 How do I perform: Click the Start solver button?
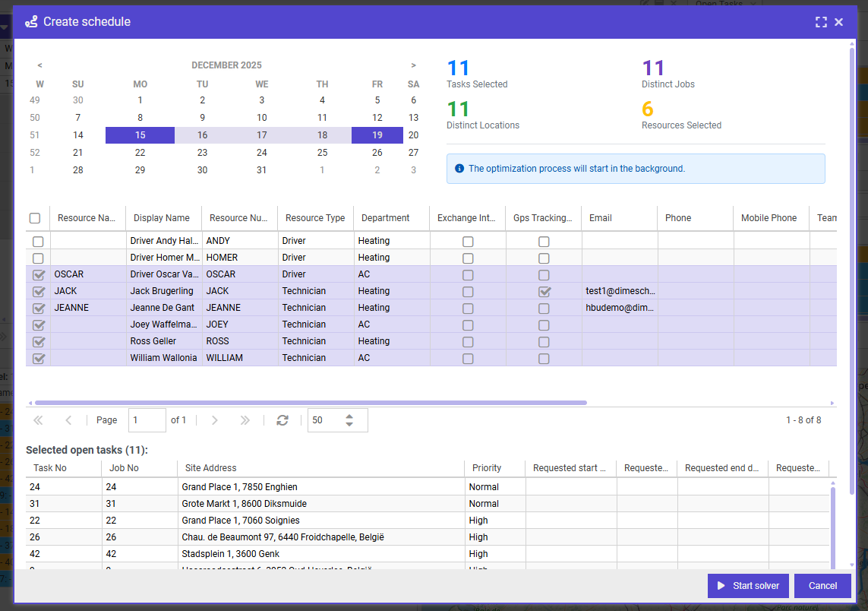pos(747,586)
